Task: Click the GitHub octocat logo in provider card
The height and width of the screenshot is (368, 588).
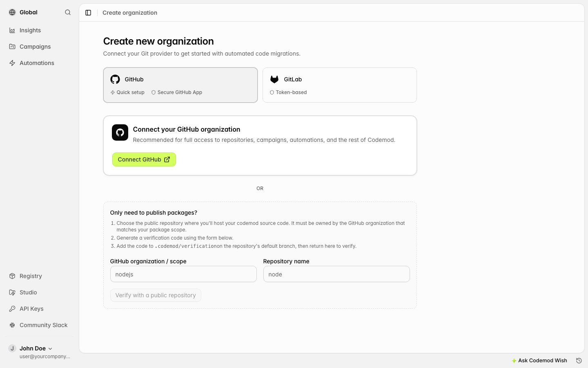Action: click(x=115, y=79)
